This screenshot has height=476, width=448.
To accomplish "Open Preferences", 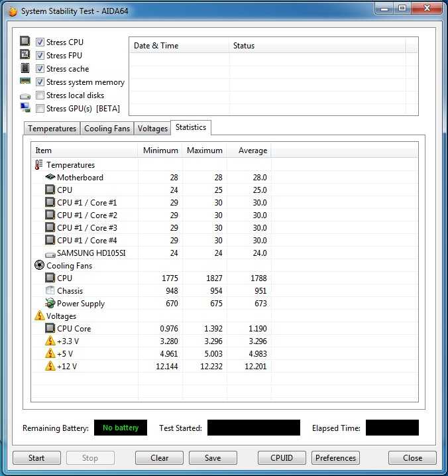I will (335, 458).
